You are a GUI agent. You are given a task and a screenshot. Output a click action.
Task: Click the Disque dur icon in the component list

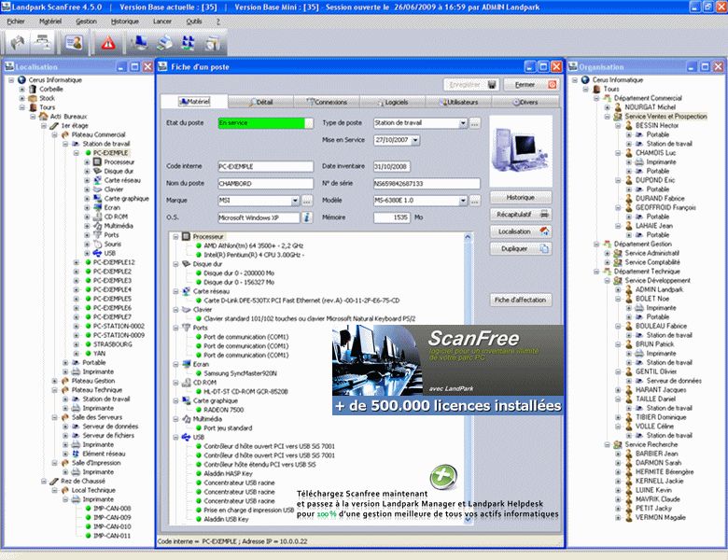click(x=186, y=264)
